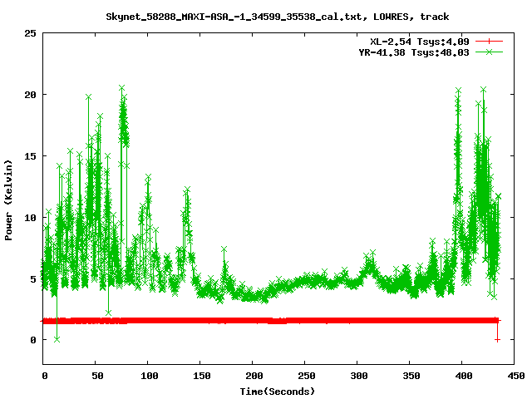The height and width of the screenshot is (399, 532).
Task: Click the x-axis tick label 300
Action: coord(359,376)
